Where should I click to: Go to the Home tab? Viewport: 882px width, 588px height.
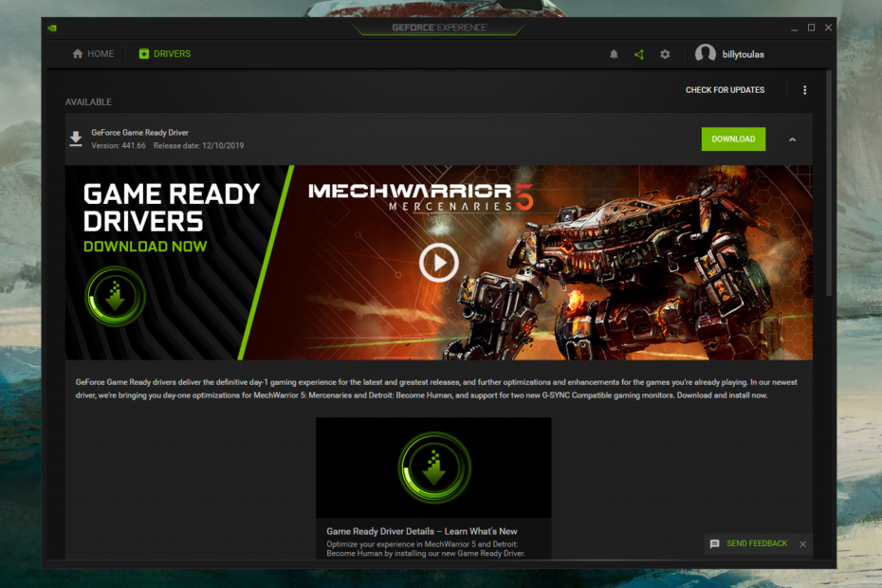93,53
